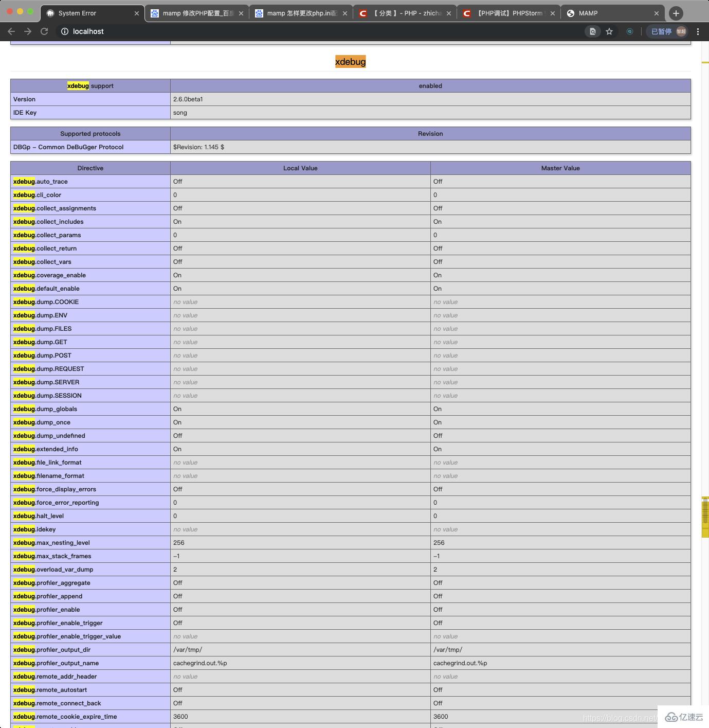Click the xdebug.auto_trace directive
709x728 pixels.
click(x=41, y=182)
